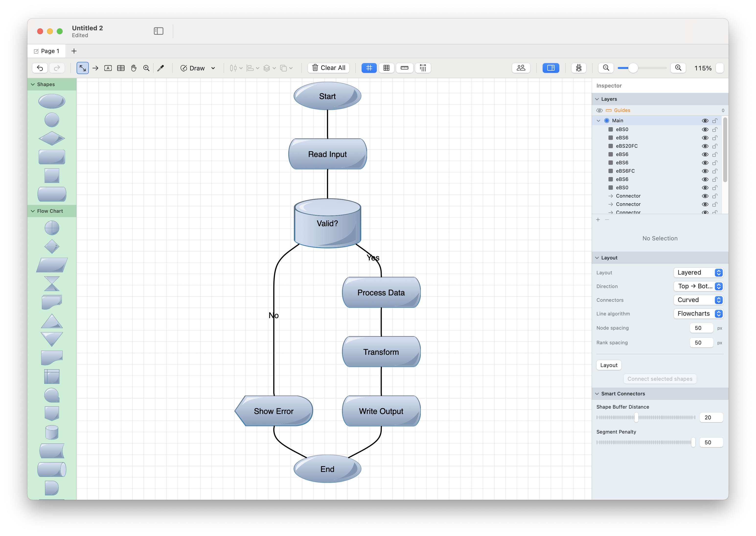This screenshot has width=756, height=536.
Task: Toggle the rulers toolbar icon
Action: [x=404, y=68]
